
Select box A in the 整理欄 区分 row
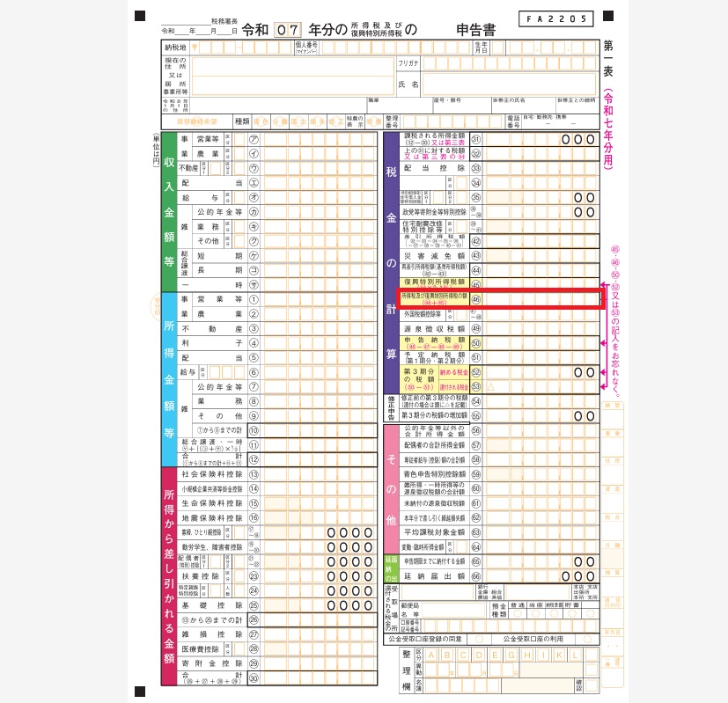(433, 655)
